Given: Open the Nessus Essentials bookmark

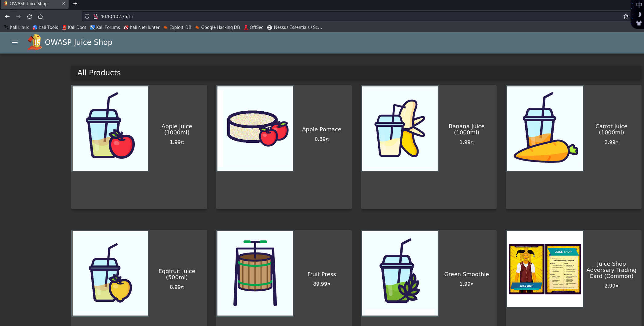Looking at the screenshot, I should (x=295, y=27).
